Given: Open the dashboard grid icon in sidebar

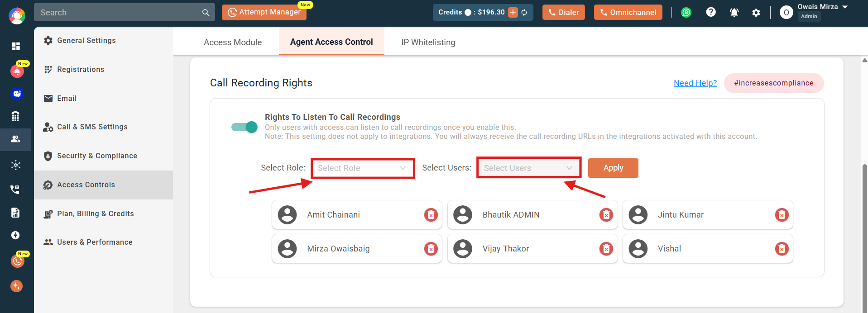Looking at the screenshot, I should click(16, 46).
